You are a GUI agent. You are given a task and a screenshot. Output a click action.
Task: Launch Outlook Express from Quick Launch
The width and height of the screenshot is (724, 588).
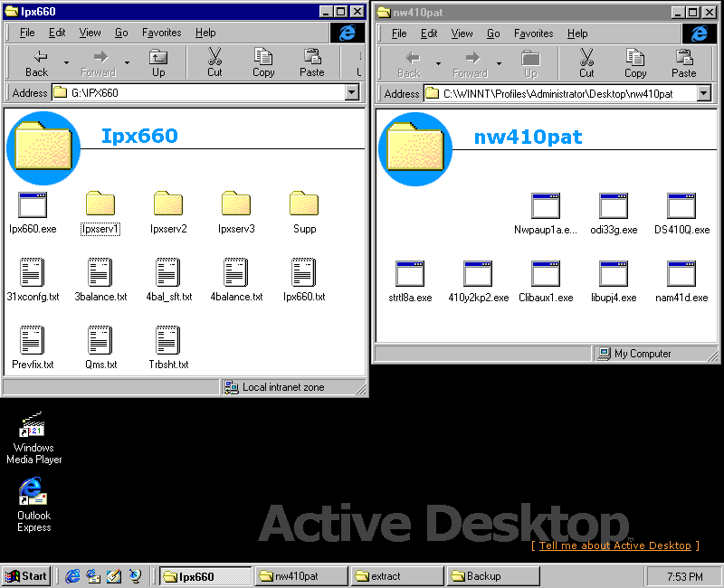click(x=93, y=576)
